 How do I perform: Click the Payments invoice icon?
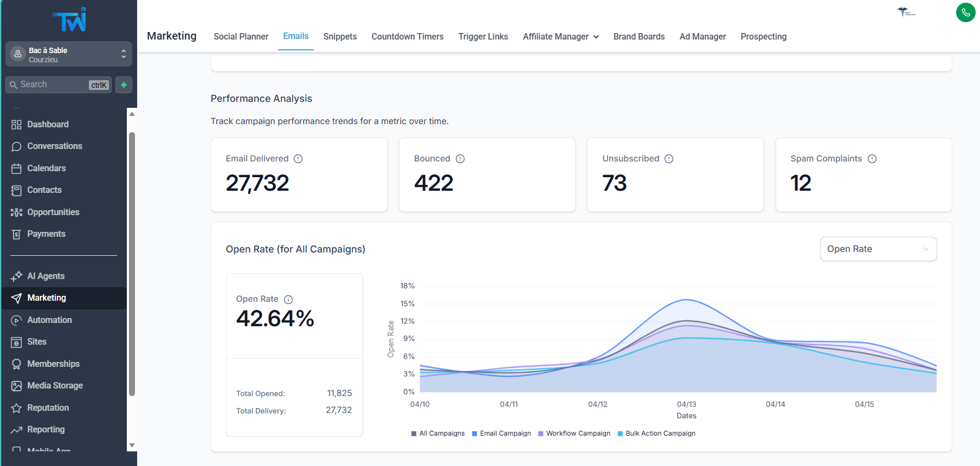(16, 234)
